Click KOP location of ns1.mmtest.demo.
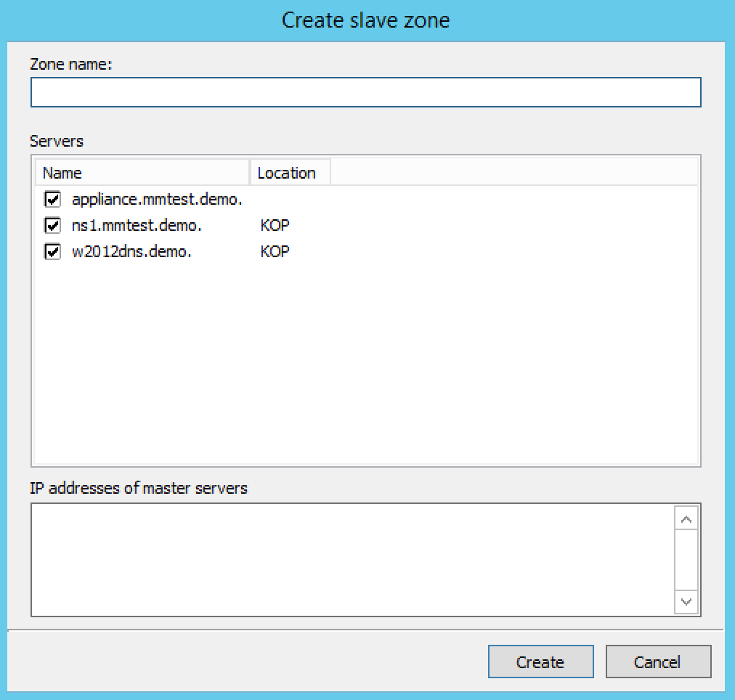The image size is (735, 700). [x=275, y=226]
